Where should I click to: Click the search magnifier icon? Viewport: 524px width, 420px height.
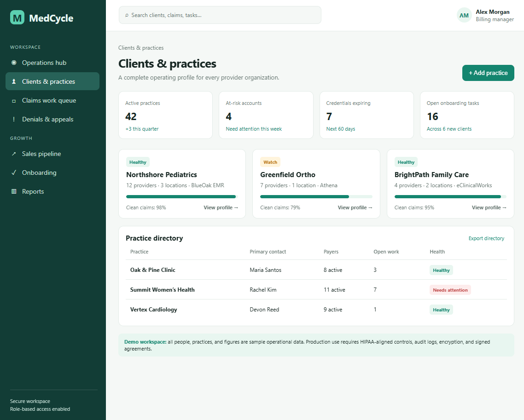(x=127, y=15)
